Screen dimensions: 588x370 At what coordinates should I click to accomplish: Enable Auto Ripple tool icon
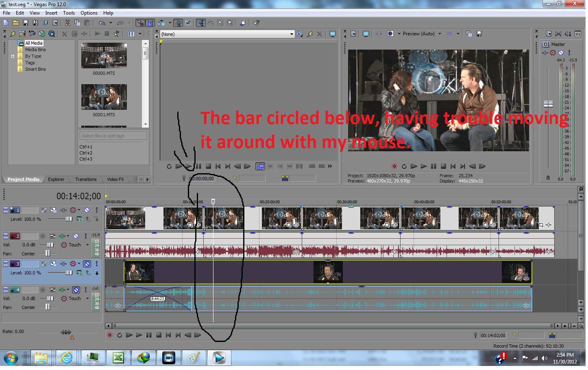coord(162,23)
